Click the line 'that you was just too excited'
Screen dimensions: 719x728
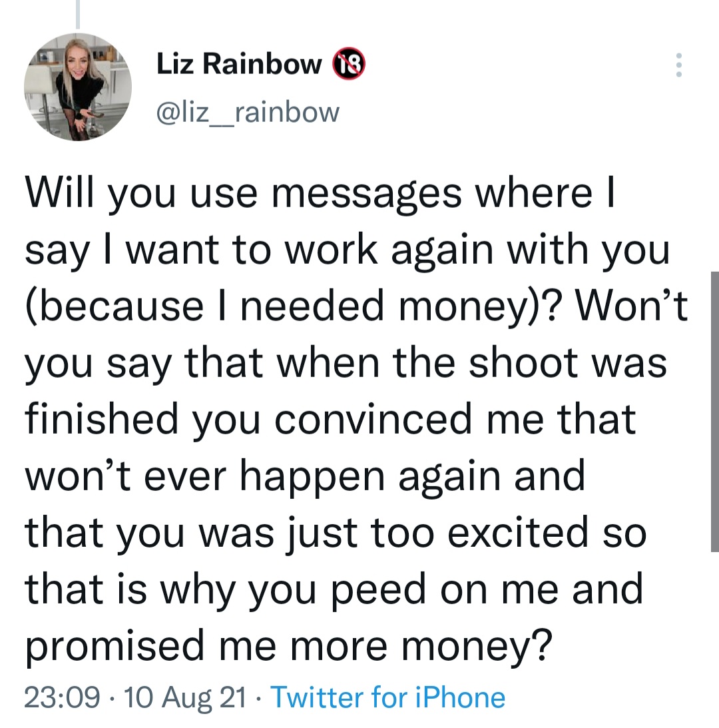tap(336, 533)
